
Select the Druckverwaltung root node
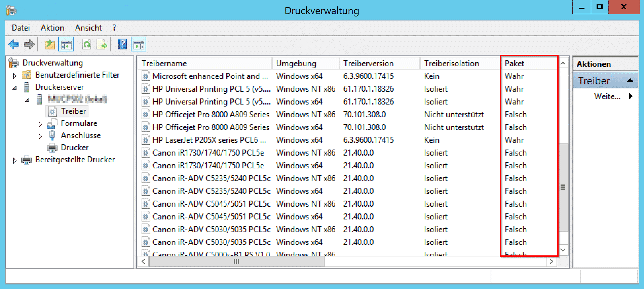click(x=52, y=63)
